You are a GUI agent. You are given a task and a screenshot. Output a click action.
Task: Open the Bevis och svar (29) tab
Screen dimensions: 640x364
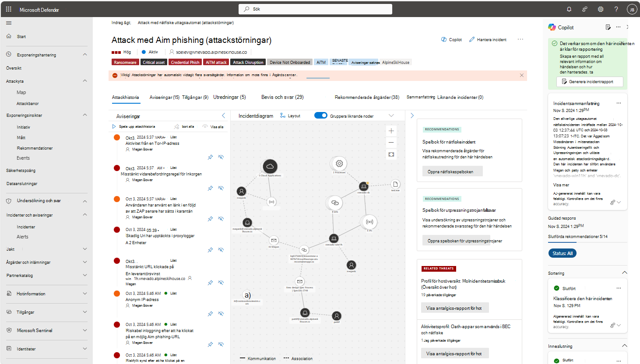[282, 97]
